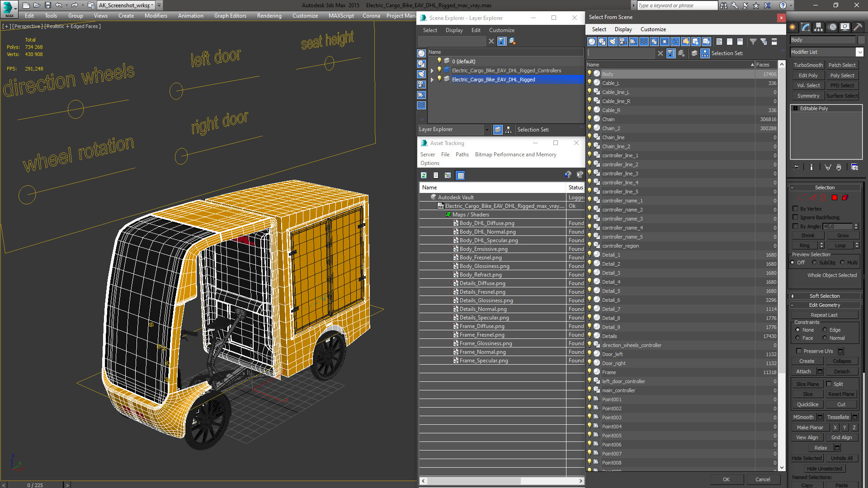Click Sort by Hierarchy icon in Select From Scene
Screen dimensions: 868x488
click(x=705, y=53)
